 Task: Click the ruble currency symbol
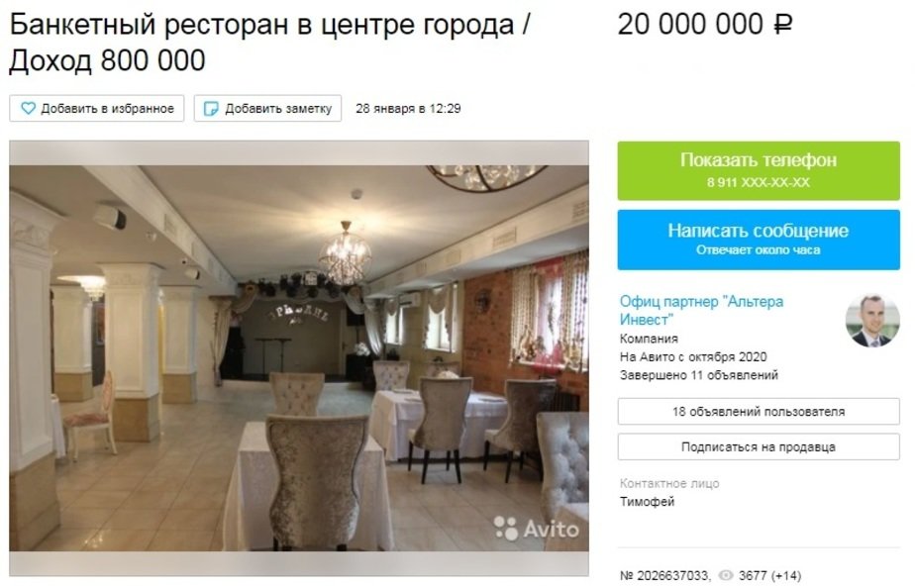pos(783,25)
